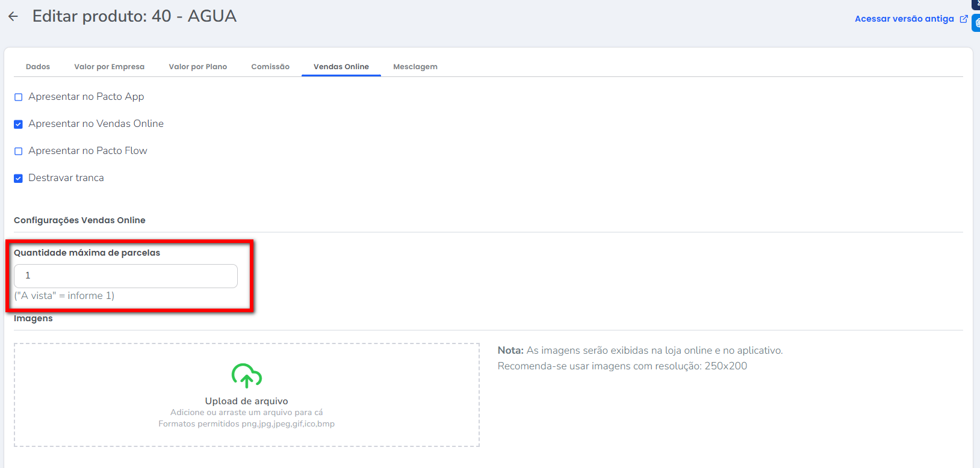Viewport: 980px width, 468px height.
Task: Go to the Valor por Plano tab
Action: [x=197, y=67]
